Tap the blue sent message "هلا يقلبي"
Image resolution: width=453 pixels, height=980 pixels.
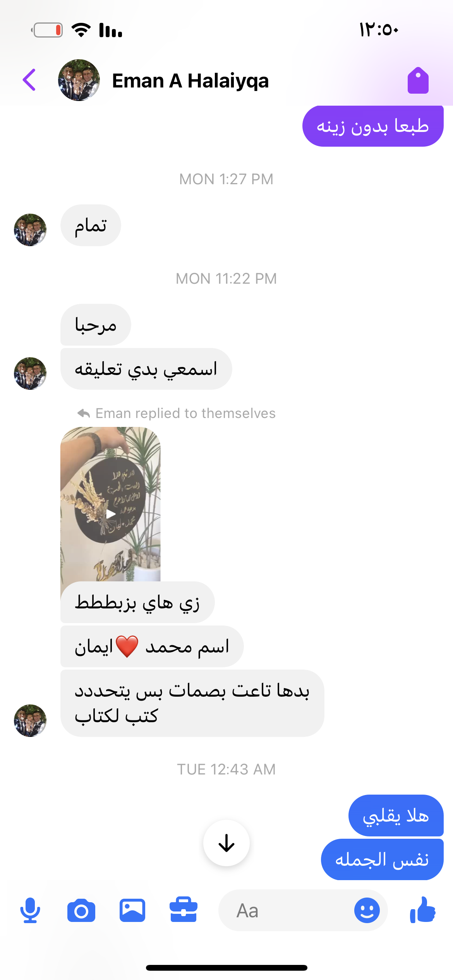[396, 816]
